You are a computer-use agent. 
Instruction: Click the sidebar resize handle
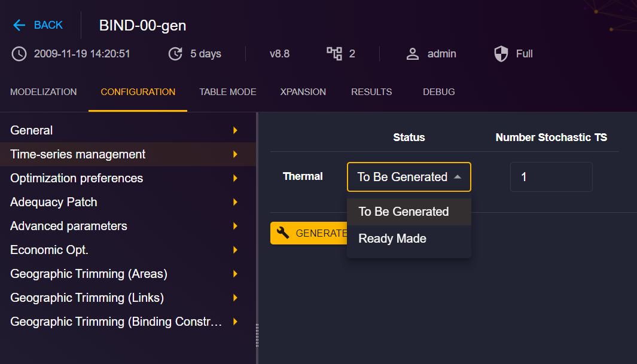(257, 335)
